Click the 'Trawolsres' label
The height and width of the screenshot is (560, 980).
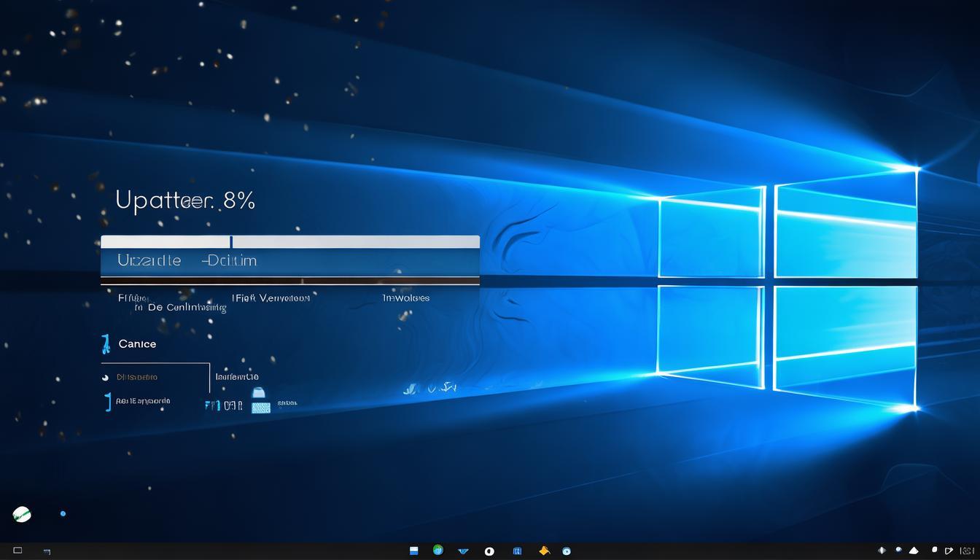[406, 297]
